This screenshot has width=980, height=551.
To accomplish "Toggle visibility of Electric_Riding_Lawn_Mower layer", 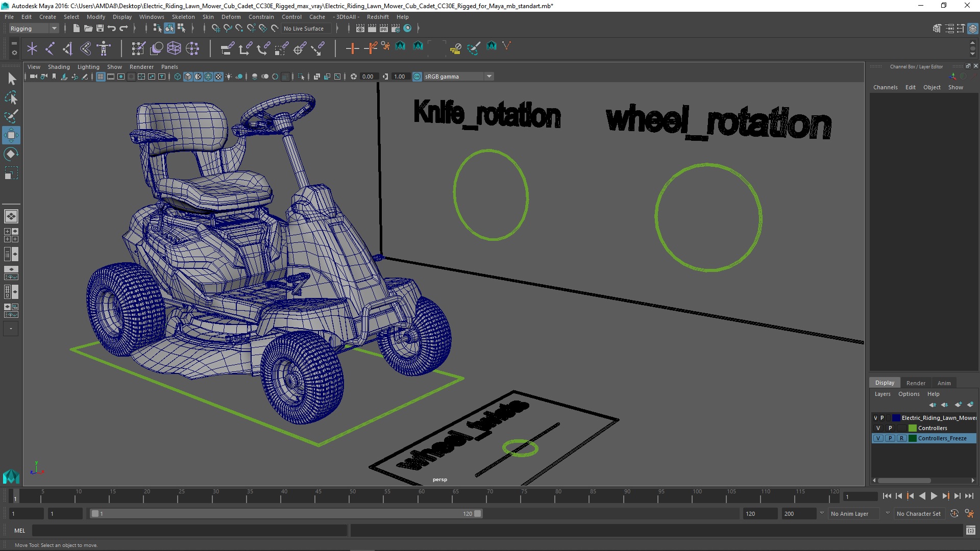I will (875, 418).
